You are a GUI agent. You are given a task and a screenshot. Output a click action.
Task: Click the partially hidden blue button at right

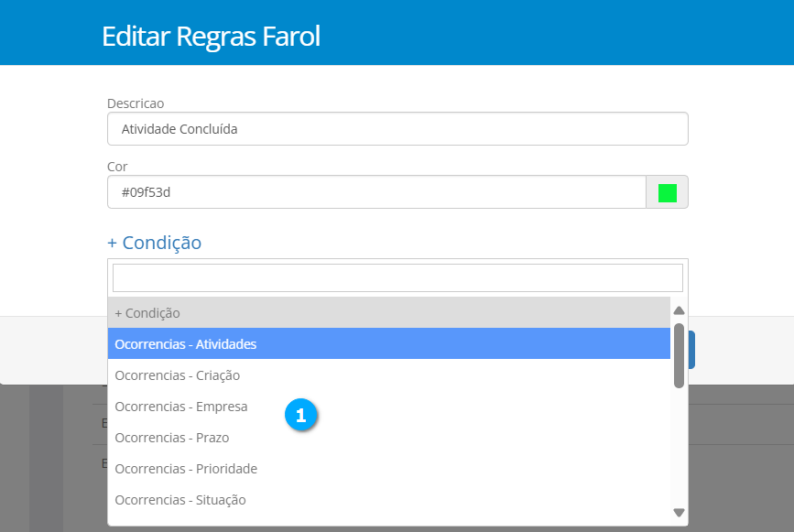pyautogui.click(x=692, y=350)
